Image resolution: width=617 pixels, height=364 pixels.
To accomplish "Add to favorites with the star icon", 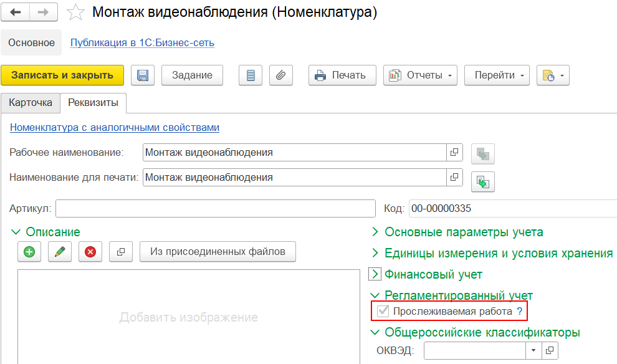I will (75, 12).
